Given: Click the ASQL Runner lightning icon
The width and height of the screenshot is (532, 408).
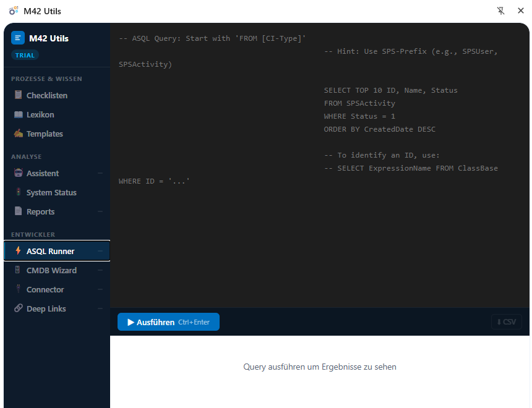Looking at the screenshot, I should click(x=19, y=250).
